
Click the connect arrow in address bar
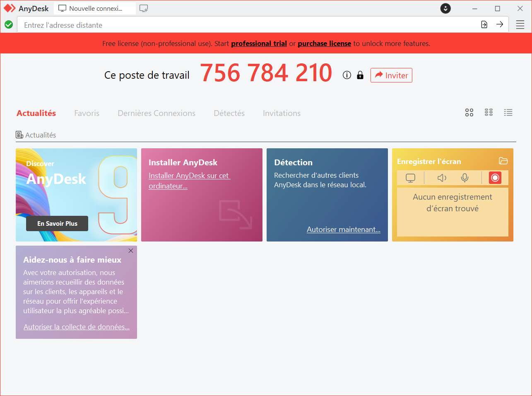500,24
